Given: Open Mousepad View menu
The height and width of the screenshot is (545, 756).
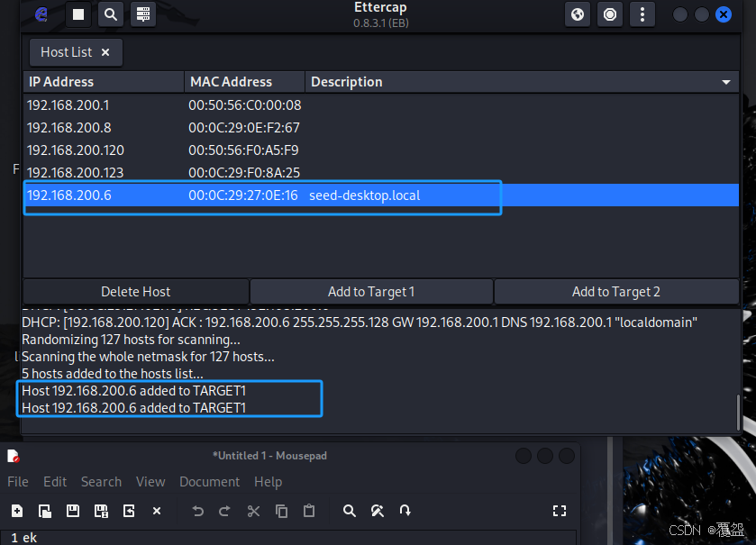Looking at the screenshot, I should pyautogui.click(x=150, y=482).
